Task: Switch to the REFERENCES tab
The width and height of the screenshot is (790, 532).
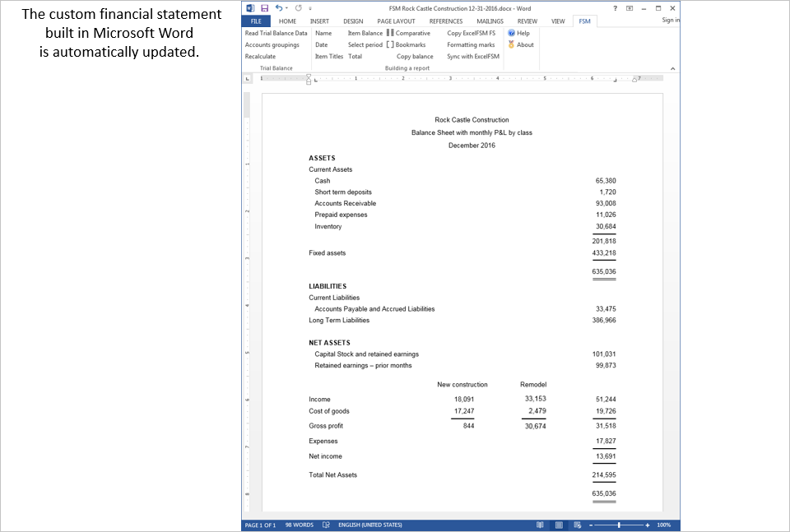Action: click(x=446, y=21)
